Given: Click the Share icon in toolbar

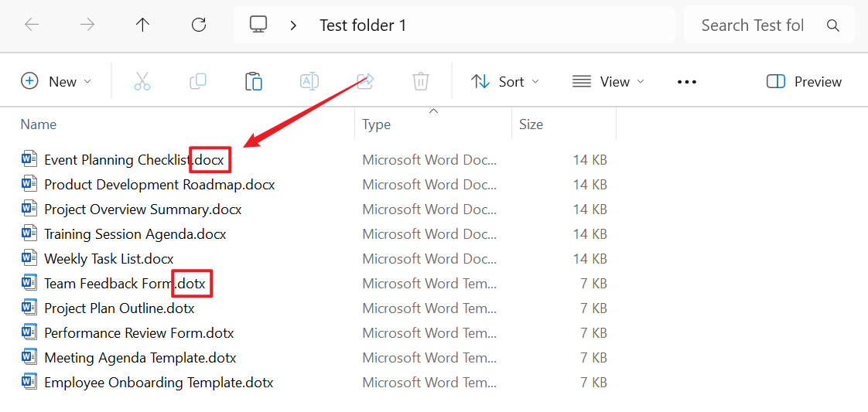Looking at the screenshot, I should point(365,81).
